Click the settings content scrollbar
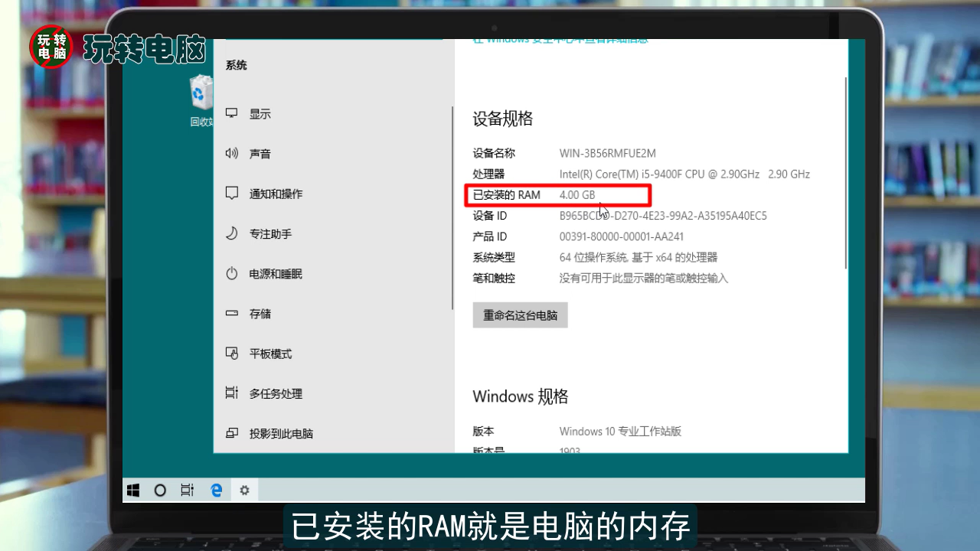Screen dimensions: 980x551 (x=845, y=172)
